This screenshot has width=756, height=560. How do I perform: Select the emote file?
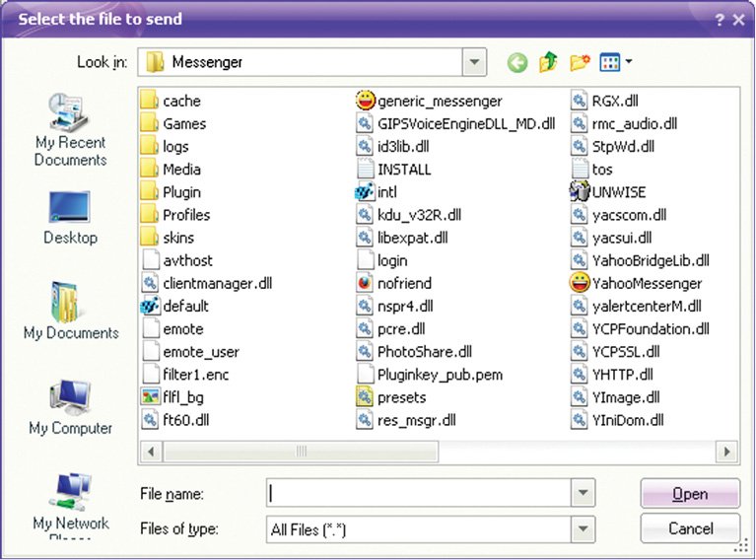173,329
